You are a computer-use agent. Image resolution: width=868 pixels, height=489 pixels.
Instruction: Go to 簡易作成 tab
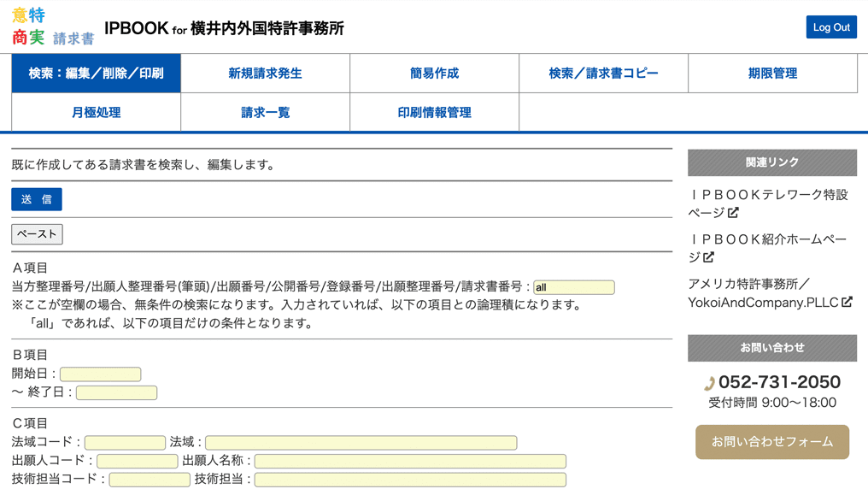[435, 74]
